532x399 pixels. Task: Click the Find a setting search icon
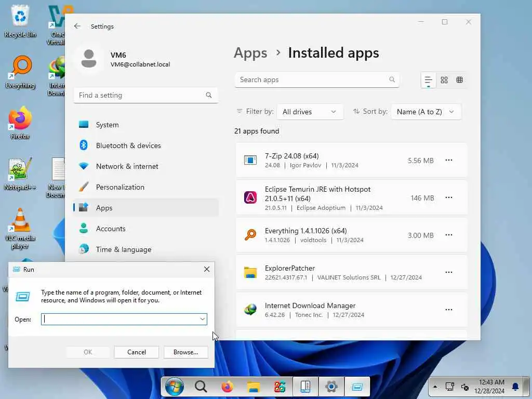point(209,96)
